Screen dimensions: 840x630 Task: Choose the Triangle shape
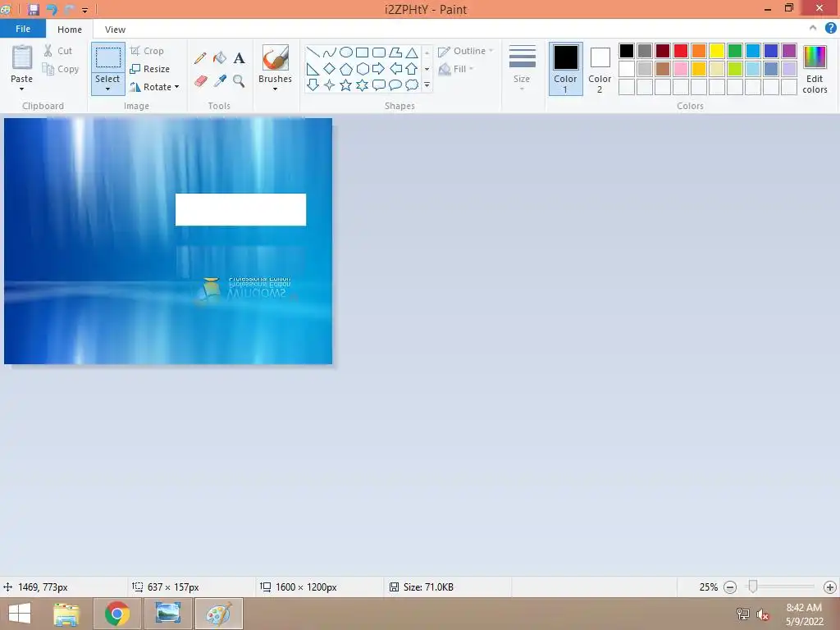[412, 52]
